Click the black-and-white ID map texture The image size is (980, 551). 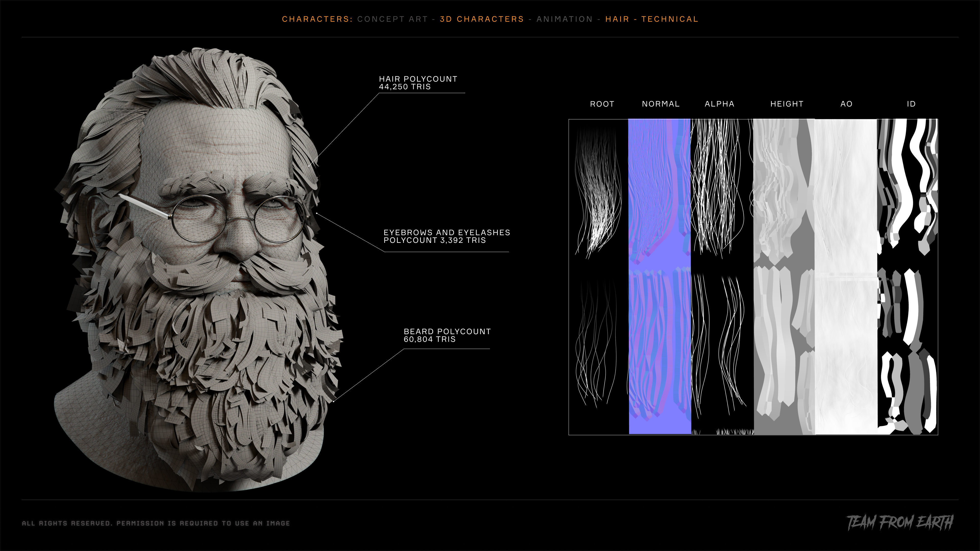(907, 277)
